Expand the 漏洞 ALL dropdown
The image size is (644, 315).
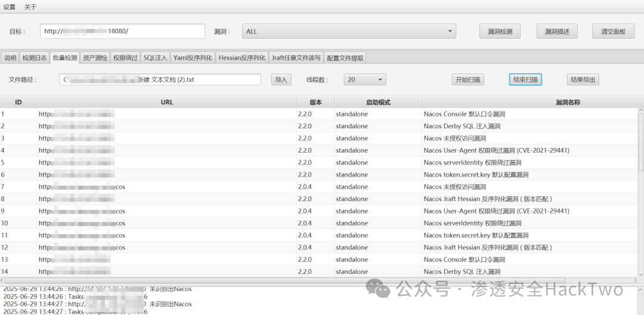point(349,31)
